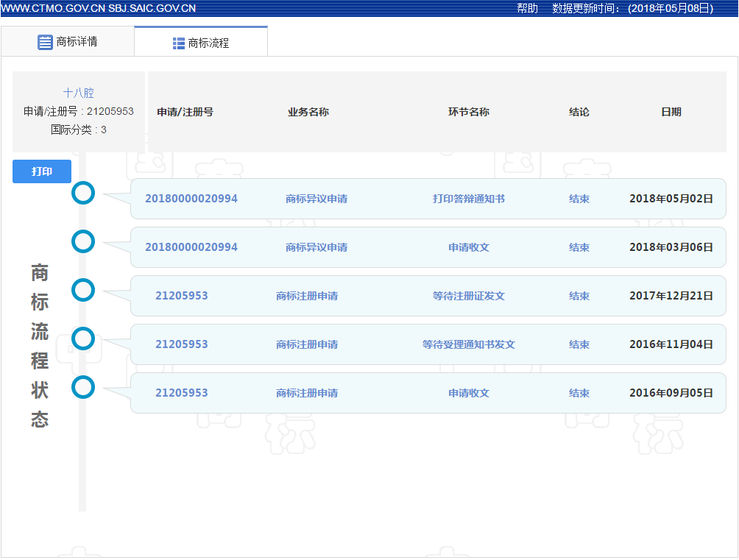Select the 商标流程 tab
The width and height of the screenshot is (739, 560).
pos(208,43)
